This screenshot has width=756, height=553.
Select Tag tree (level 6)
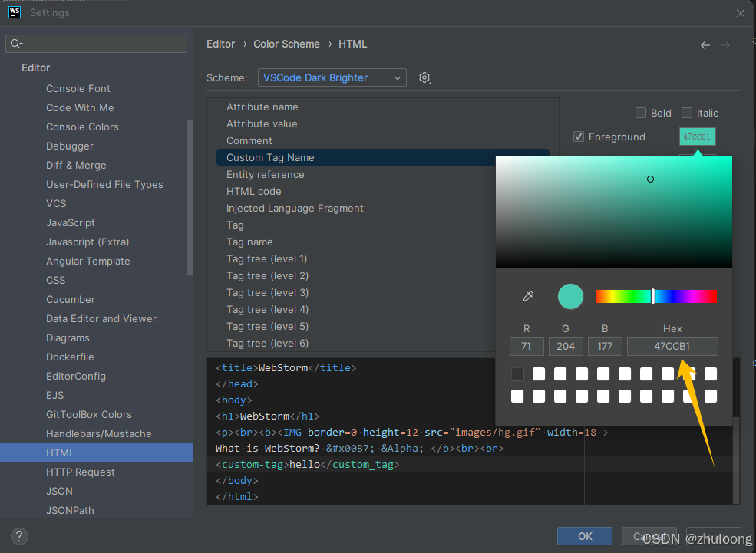coord(268,343)
